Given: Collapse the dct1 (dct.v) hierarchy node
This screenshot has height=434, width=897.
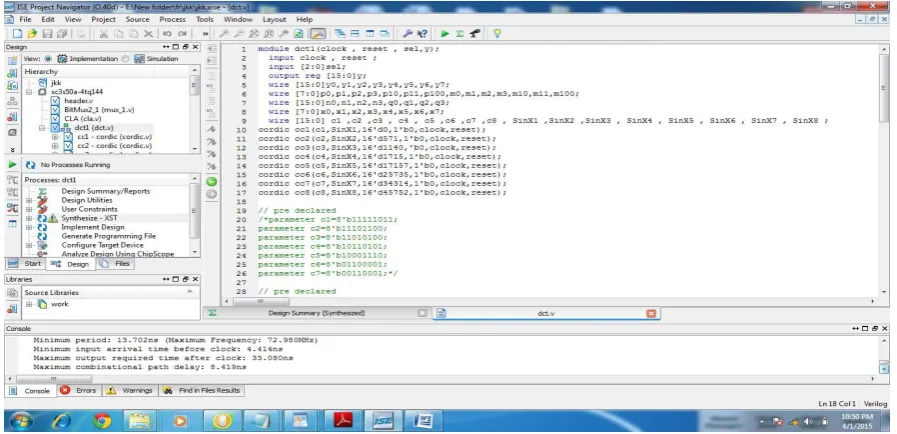Looking at the screenshot, I should click(x=42, y=128).
